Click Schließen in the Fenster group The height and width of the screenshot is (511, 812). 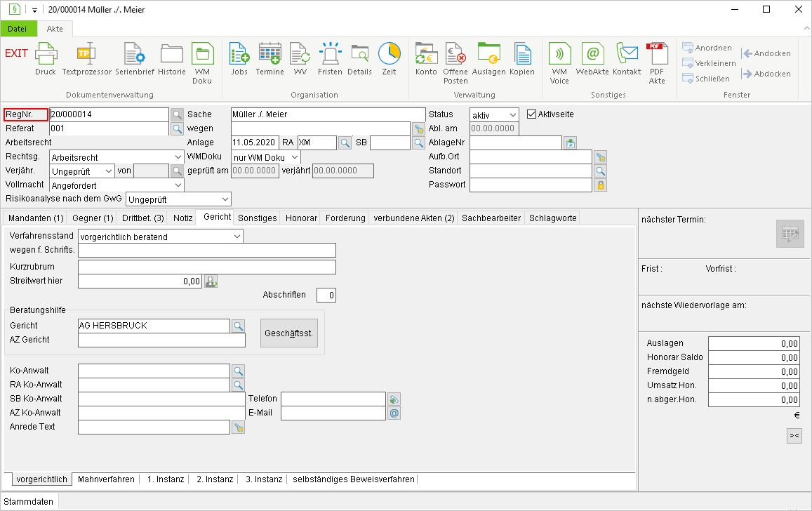[x=706, y=79]
